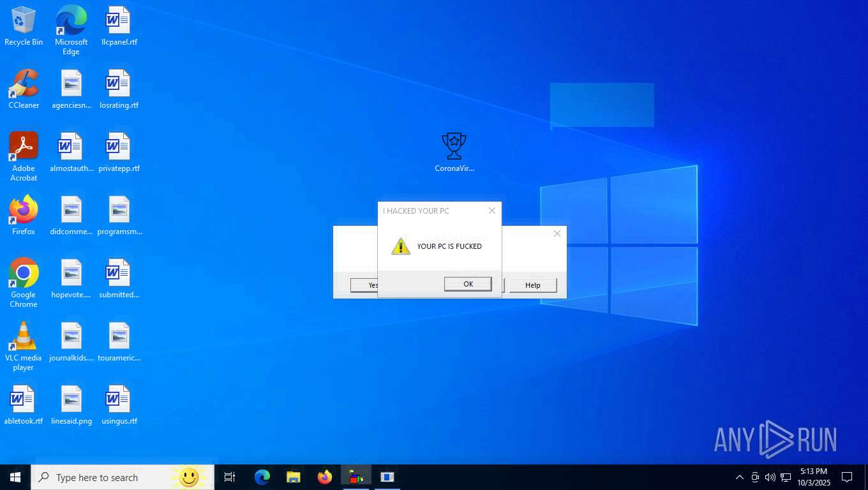Open the VLC media player shortcut
Screen dimensions: 868x490
pyautogui.click(x=24, y=346)
